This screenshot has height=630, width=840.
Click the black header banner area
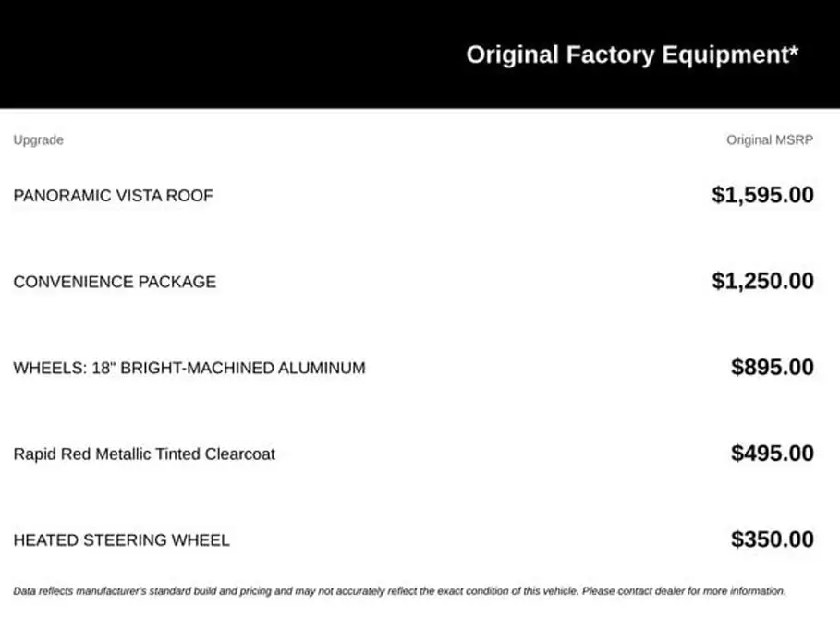click(420, 55)
